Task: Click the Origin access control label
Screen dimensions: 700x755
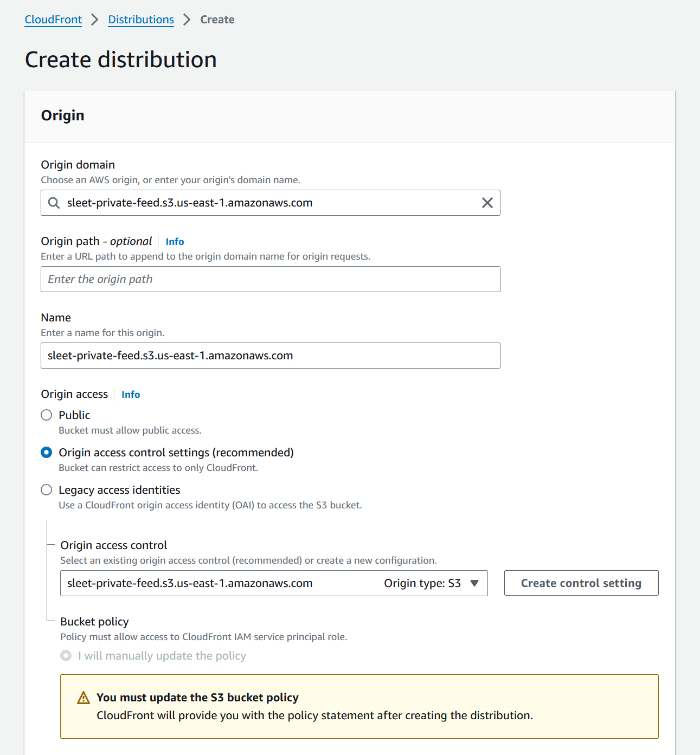Action: 114,545
